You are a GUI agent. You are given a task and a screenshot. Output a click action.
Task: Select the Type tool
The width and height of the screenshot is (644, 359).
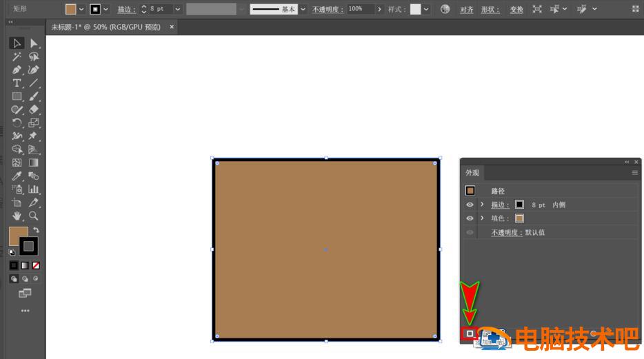click(17, 83)
